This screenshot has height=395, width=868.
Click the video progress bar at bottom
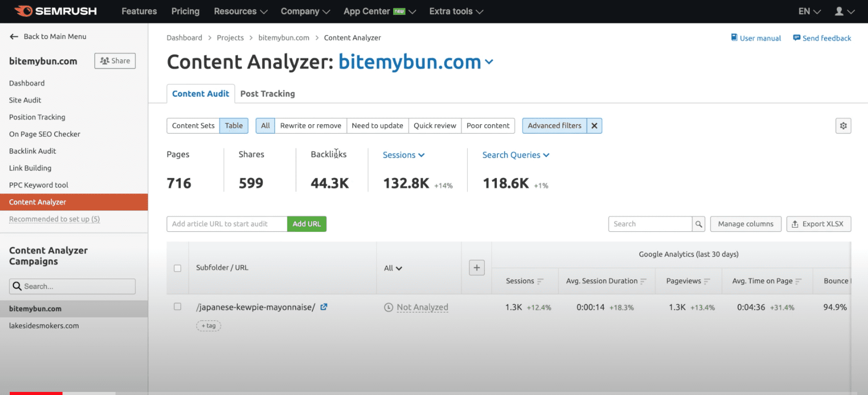434,393
